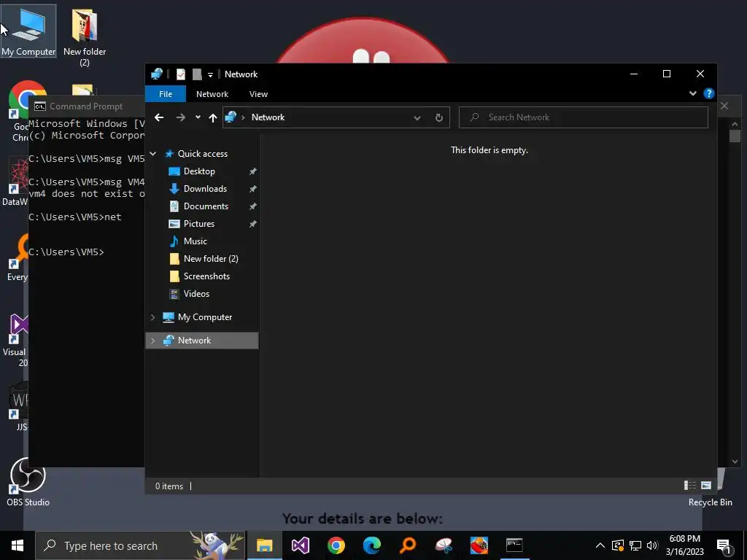
Task: Open the clock showing 6:08 PM
Action: point(684,545)
